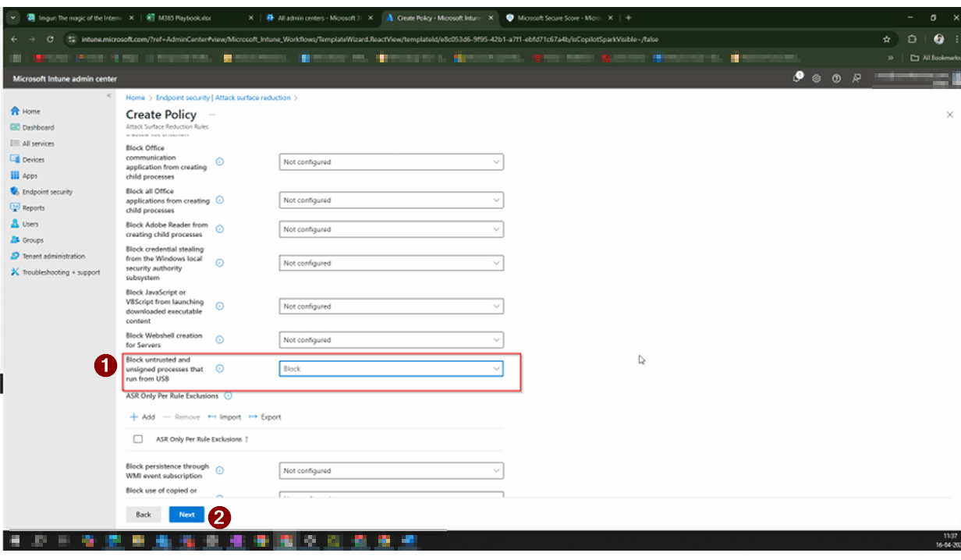The image size is (961, 560).
Task: Open the Block credential stealing dropdown
Action: coord(391,263)
